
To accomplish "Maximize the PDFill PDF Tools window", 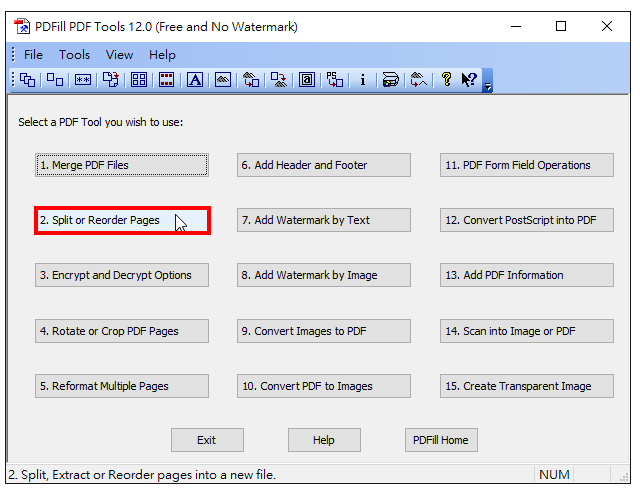I will point(561,27).
